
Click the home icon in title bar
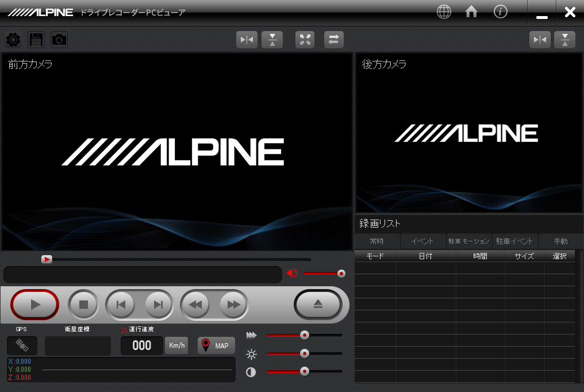click(x=471, y=12)
